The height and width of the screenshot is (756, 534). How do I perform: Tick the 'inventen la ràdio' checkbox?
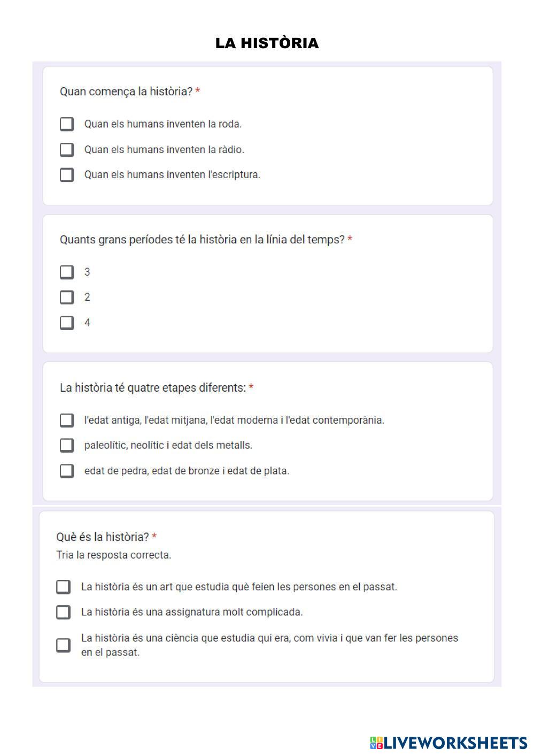click(67, 149)
